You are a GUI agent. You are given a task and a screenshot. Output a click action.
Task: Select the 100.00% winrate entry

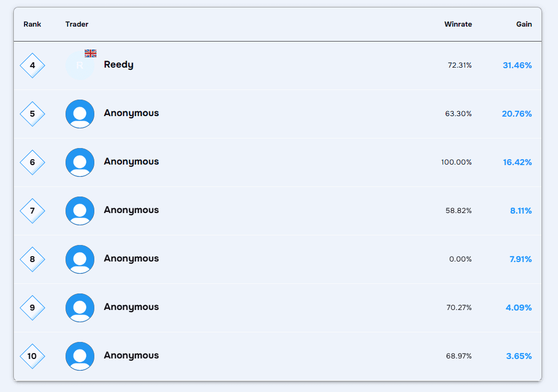point(457,162)
